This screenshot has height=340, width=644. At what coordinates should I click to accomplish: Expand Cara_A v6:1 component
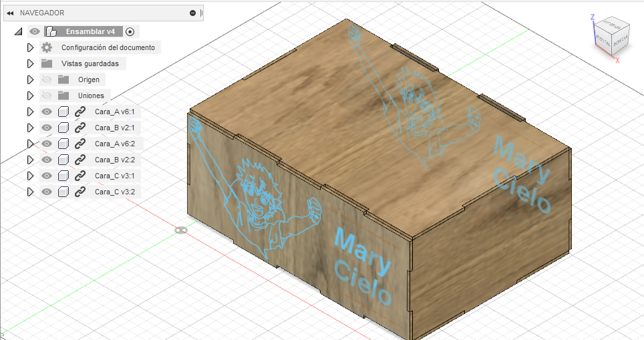[x=30, y=112]
